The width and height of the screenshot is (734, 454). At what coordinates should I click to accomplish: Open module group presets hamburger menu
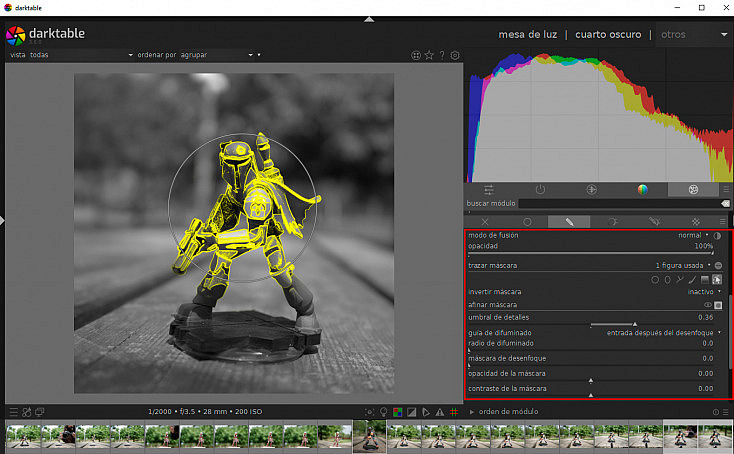tap(726, 190)
